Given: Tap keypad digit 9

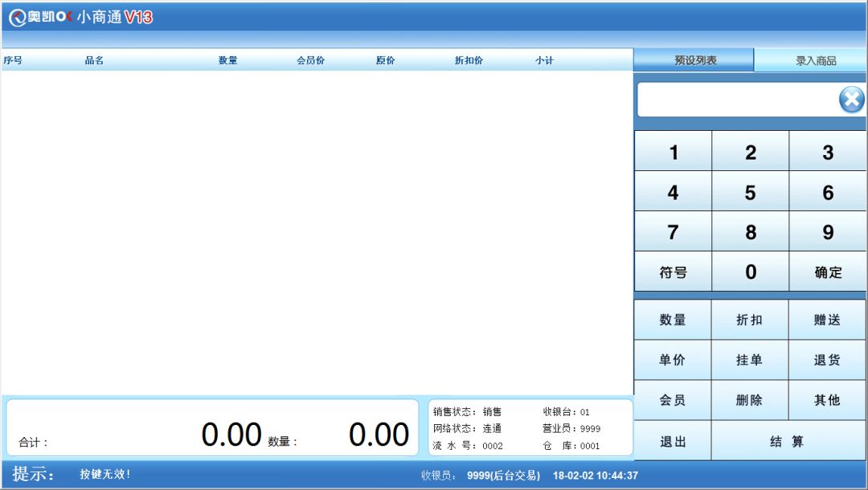Looking at the screenshot, I should click(x=828, y=231).
